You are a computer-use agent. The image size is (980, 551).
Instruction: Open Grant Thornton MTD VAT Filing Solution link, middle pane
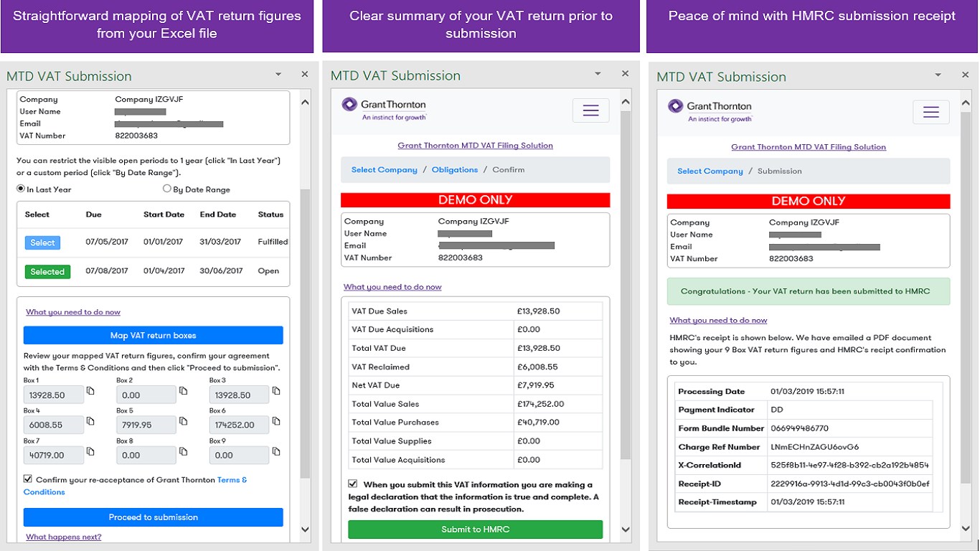(476, 145)
